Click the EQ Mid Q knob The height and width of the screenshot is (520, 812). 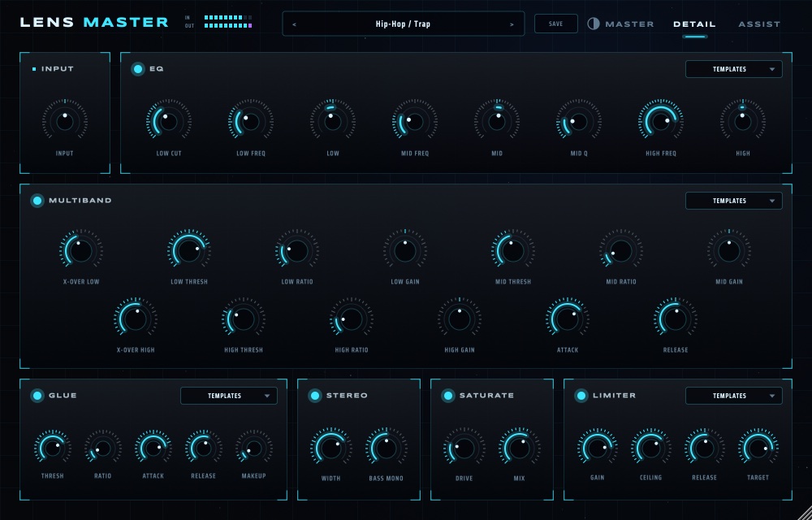[578, 122]
